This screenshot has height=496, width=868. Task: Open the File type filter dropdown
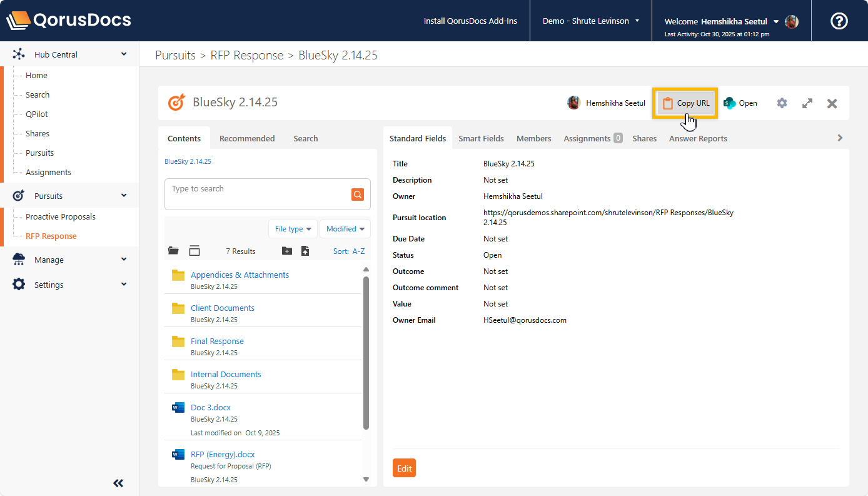[x=293, y=229]
